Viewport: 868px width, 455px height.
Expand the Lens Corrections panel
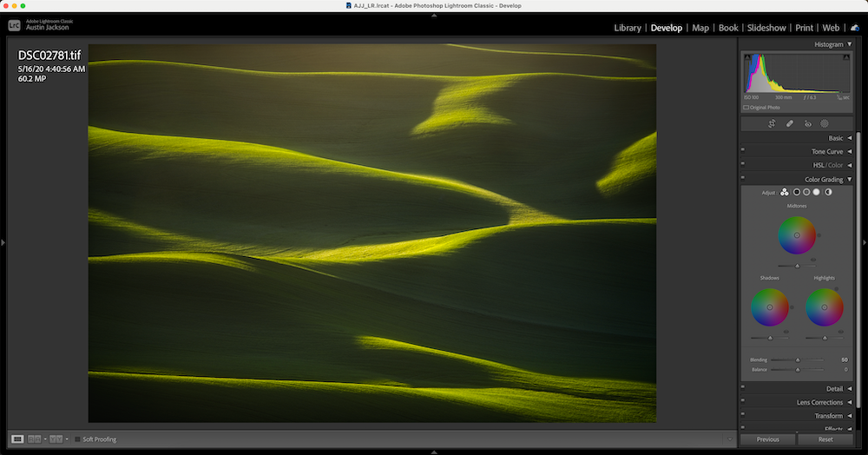pos(850,402)
